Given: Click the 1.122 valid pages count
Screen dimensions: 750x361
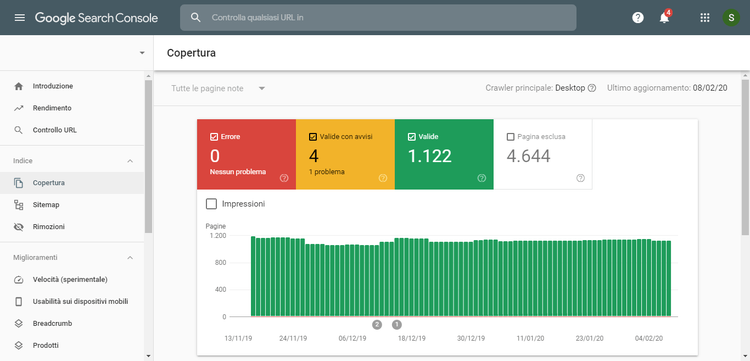Looking at the screenshot, I should tap(430, 156).
